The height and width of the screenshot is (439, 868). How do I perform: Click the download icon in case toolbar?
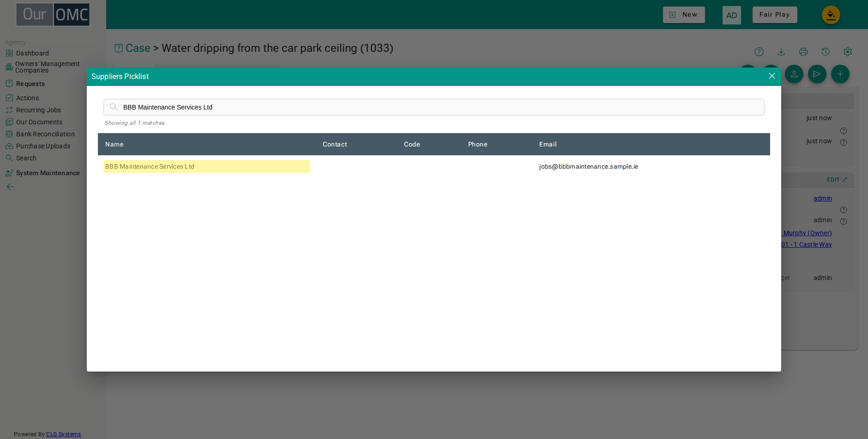(781, 52)
